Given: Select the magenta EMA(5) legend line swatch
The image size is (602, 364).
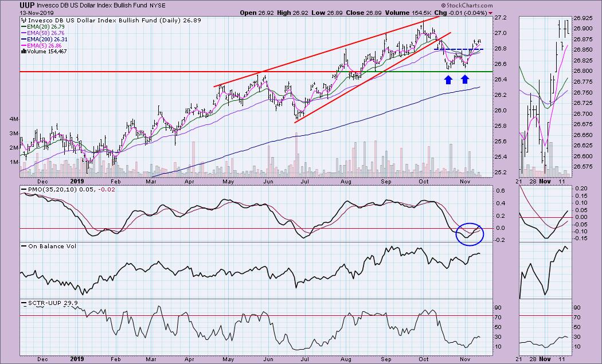Looking at the screenshot, I should pos(24,45).
